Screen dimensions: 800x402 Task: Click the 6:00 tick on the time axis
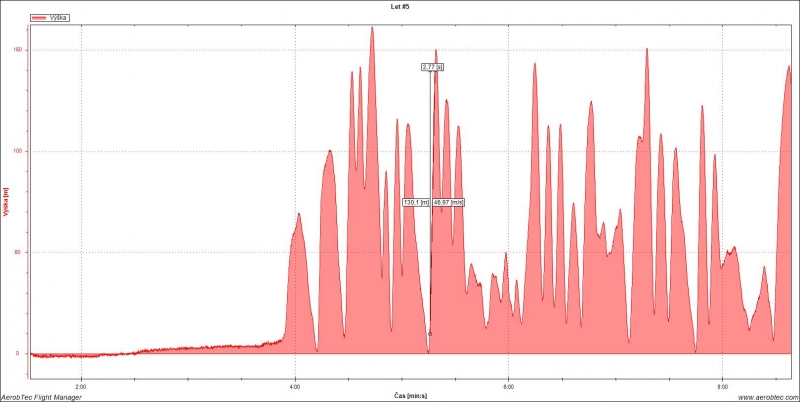[x=508, y=386]
